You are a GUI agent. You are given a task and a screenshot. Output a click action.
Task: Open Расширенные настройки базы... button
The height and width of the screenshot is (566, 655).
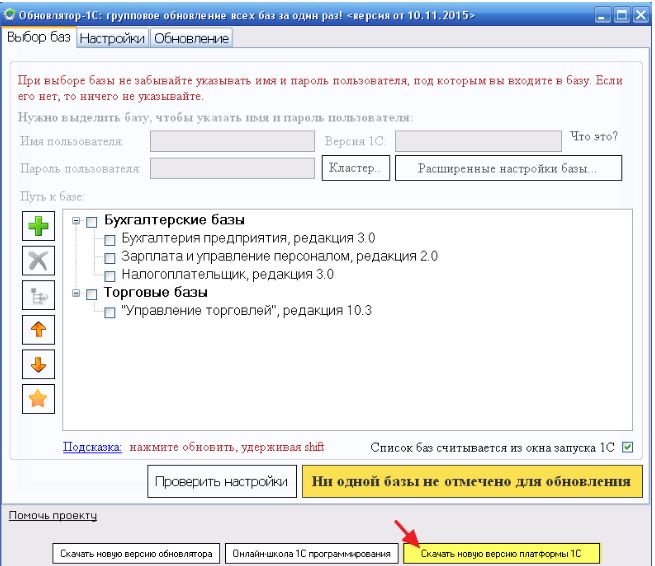[508, 168]
